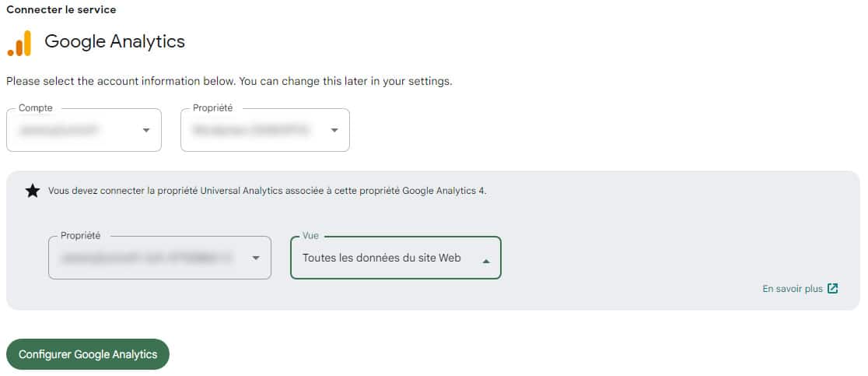The height and width of the screenshot is (376, 868).
Task: Select the Compte account field
Action: pyautogui.click(x=70, y=130)
